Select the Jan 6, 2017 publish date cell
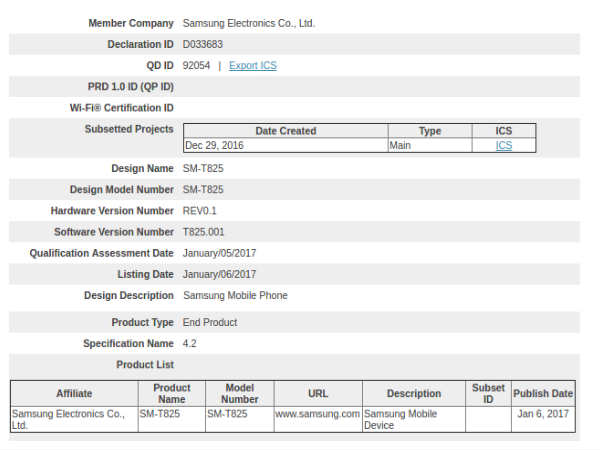 [x=545, y=413]
